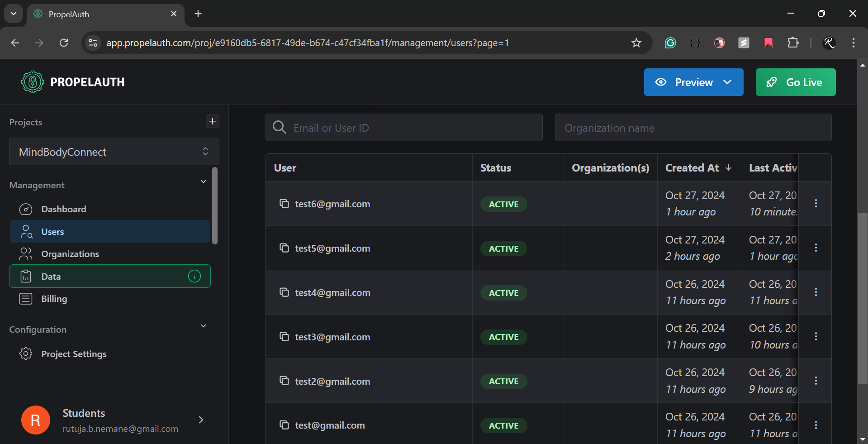
Task: Open the Grammarly extension icon
Action: [x=670, y=43]
